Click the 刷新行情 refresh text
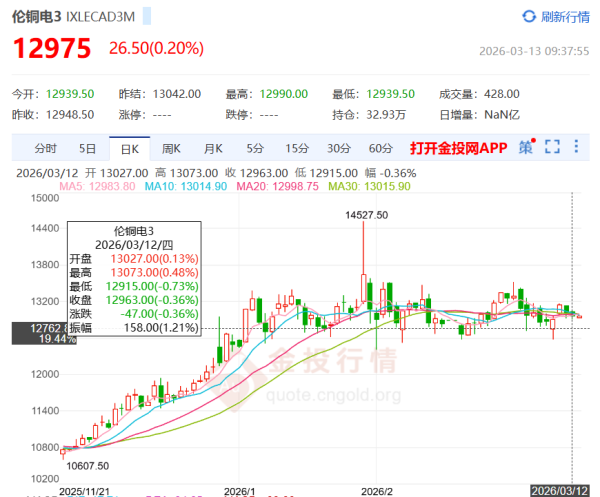The height and width of the screenshot is (497, 600). pos(565,17)
